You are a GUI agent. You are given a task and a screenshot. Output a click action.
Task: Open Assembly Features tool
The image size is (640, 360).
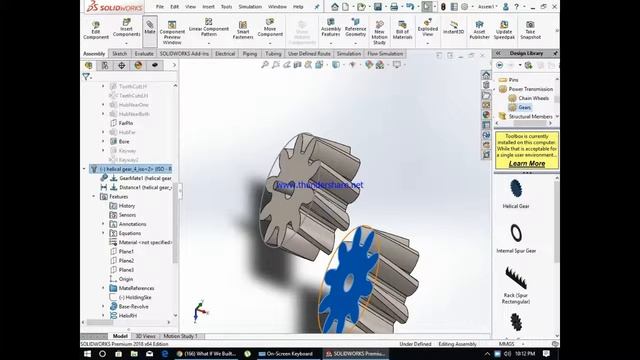[x=331, y=28]
